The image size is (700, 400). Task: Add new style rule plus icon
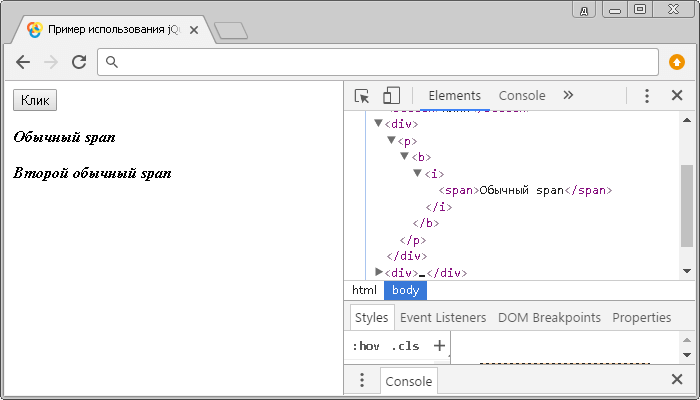coord(438,346)
